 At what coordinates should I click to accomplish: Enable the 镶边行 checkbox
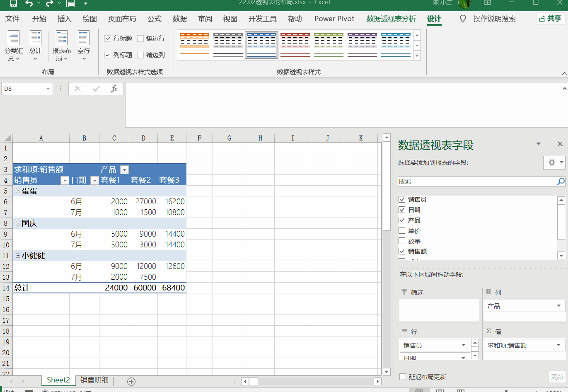click(x=140, y=39)
